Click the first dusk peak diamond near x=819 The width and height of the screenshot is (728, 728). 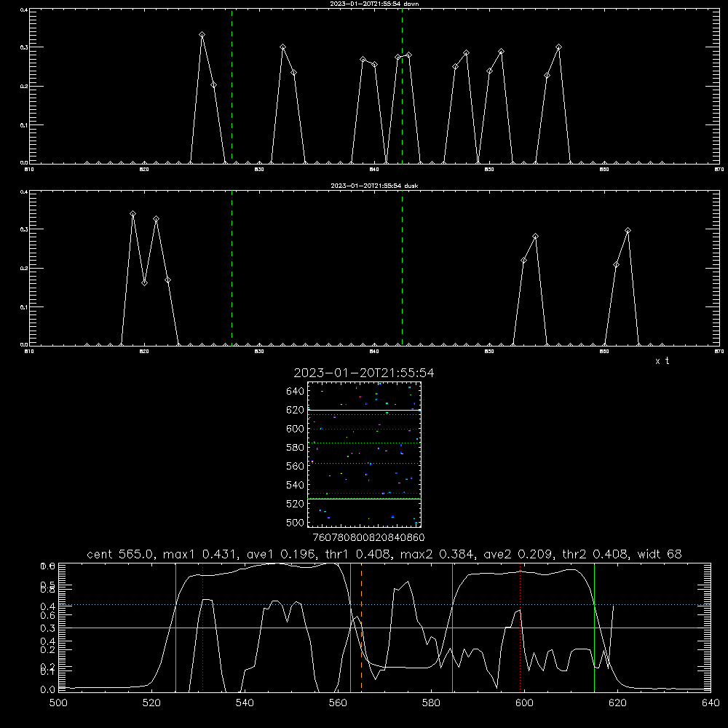pos(132,214)
